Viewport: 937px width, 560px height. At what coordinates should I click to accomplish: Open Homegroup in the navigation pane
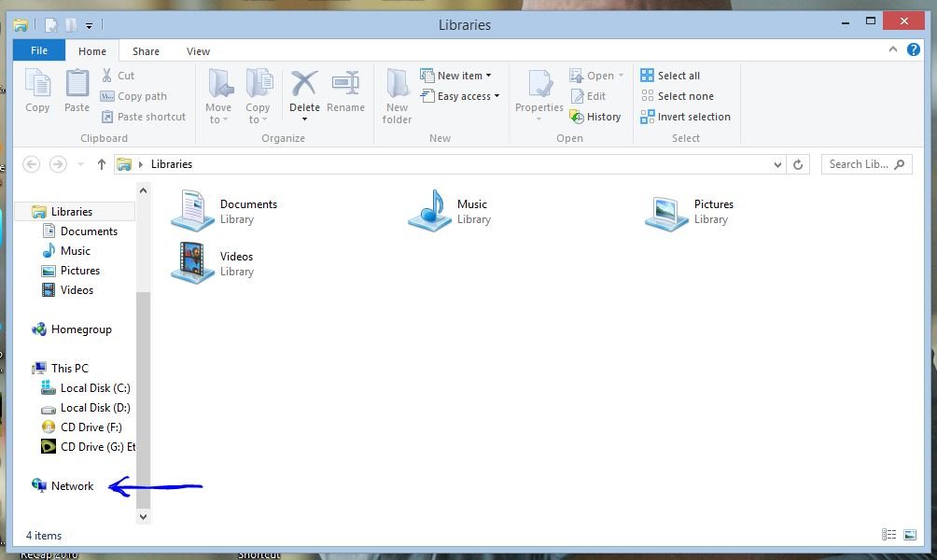(x=72, y=329)
